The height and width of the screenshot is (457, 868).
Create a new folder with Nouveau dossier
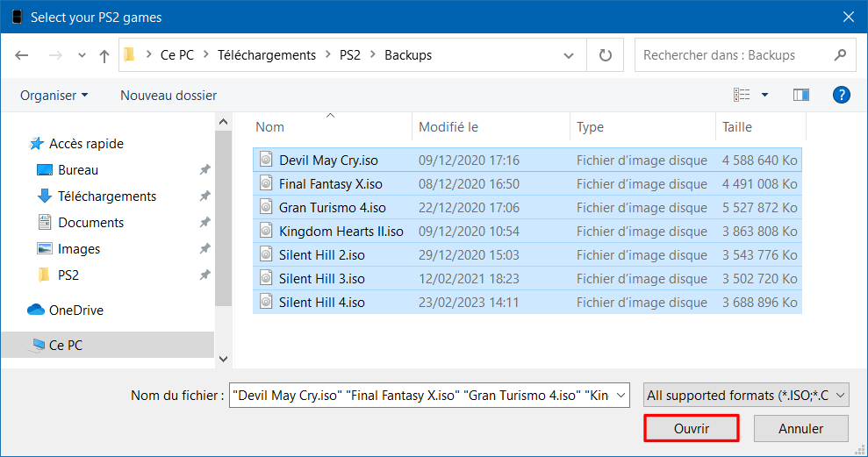pyautogui.click(x=169, y=95)
